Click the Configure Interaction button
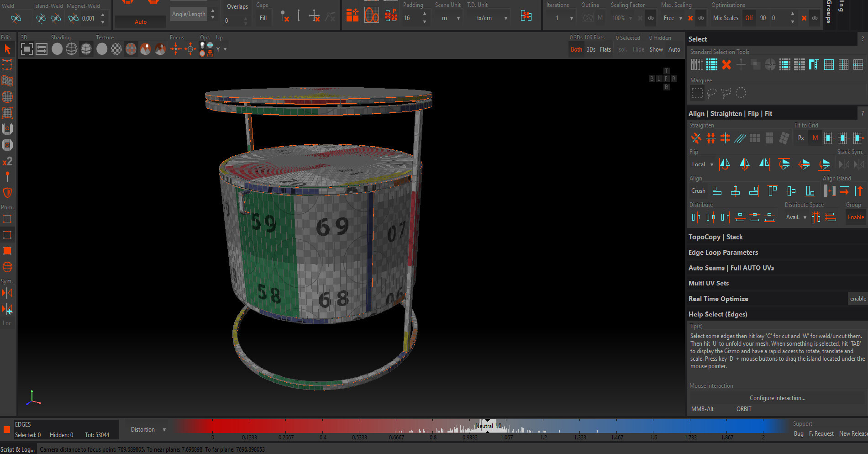The width and height of the screenshot is (868, 454). (777, 398)
